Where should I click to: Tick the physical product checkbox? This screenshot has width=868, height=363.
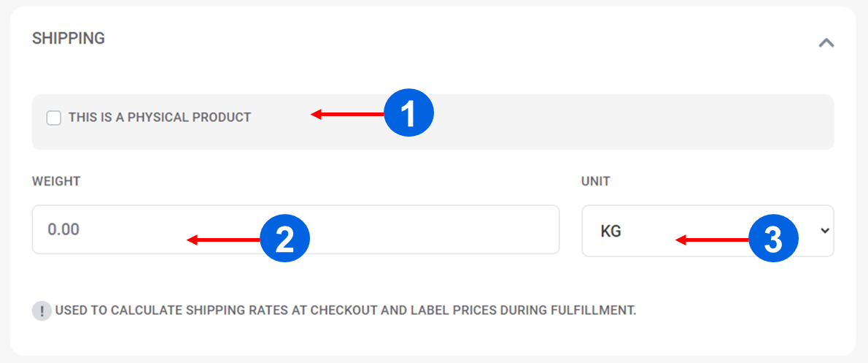tap(54, 118)
